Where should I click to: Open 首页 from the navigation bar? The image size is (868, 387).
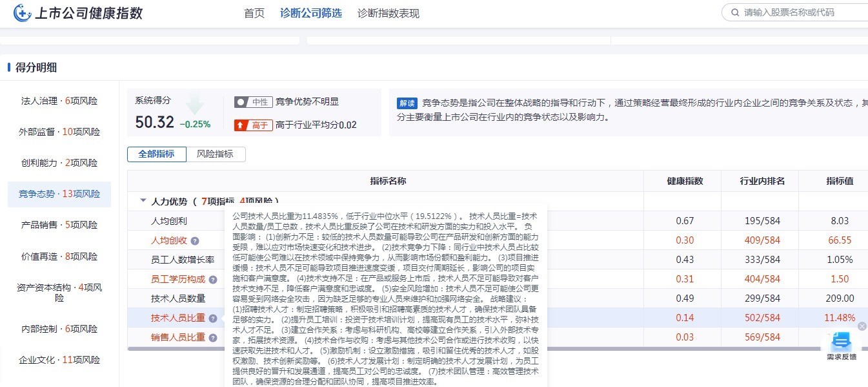pyautogui.click(x=254, y=13)
